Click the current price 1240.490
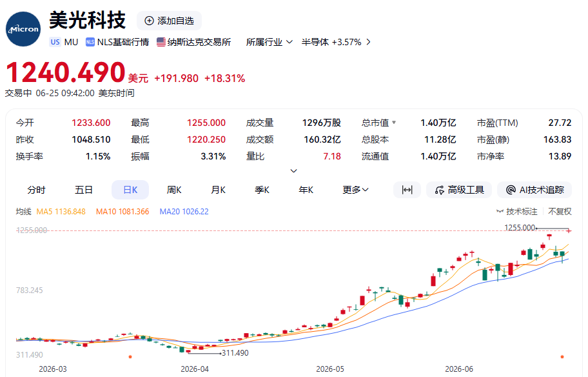This screenshot has width=588, height=377. tap(66, 72)
